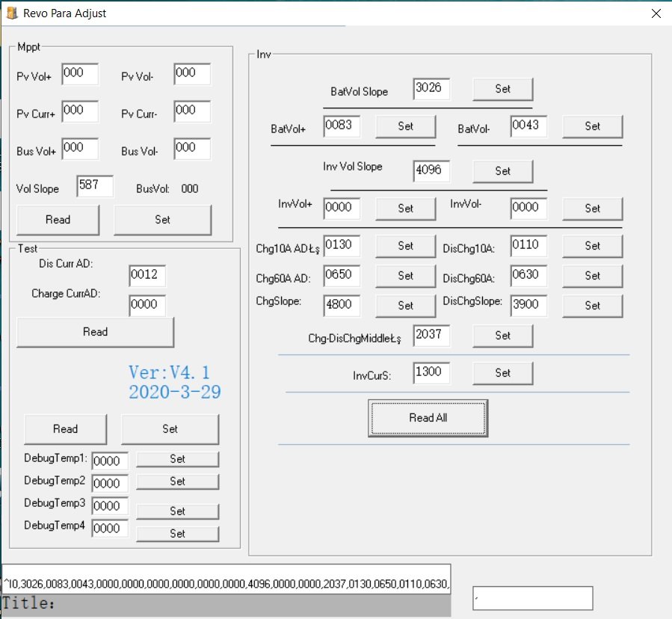
Task: Click Set beside the InvCurS field
Action: tap(502, 373)
